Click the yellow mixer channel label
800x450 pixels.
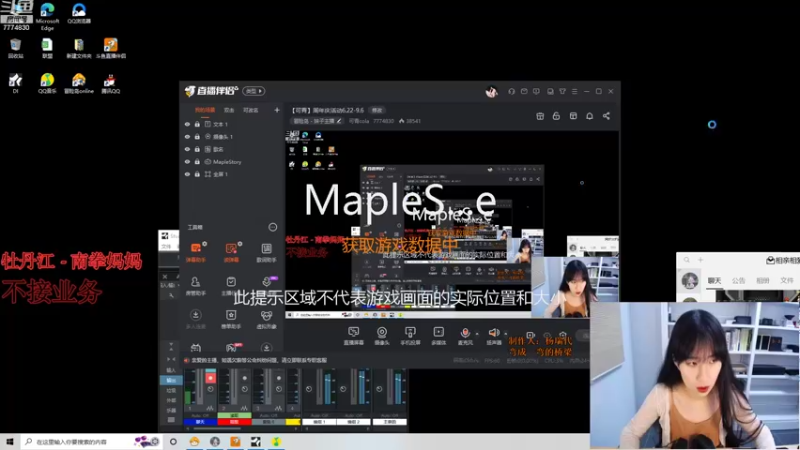pyautogui.click(x=293, y=422)
